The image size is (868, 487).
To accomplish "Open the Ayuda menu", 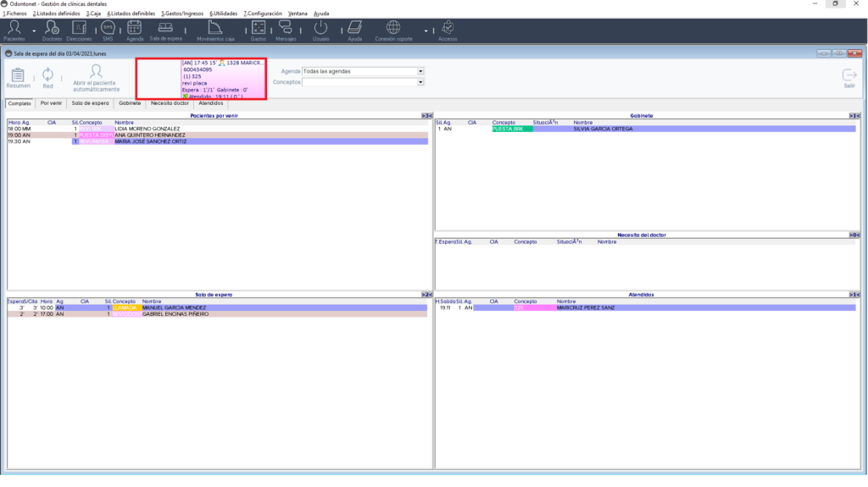I will 321,14.
